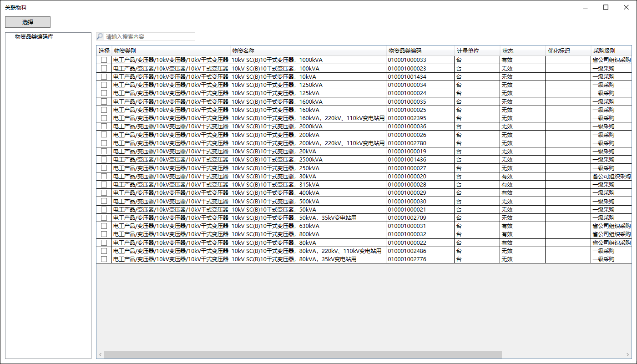Check the box for the 1000kVA transformer row

104,60
